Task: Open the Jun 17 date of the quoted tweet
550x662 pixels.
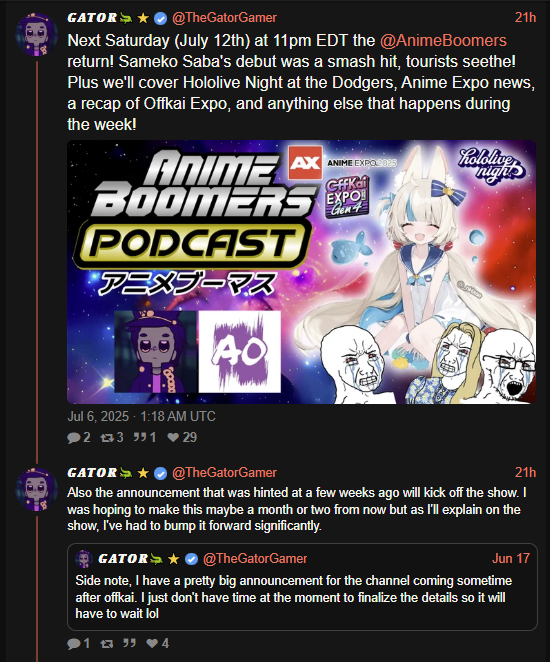Action: [511, 559]
